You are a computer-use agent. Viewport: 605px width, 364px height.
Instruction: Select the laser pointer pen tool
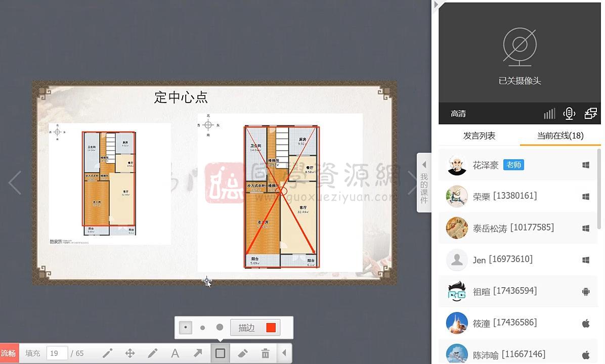(x=107, y=353)
